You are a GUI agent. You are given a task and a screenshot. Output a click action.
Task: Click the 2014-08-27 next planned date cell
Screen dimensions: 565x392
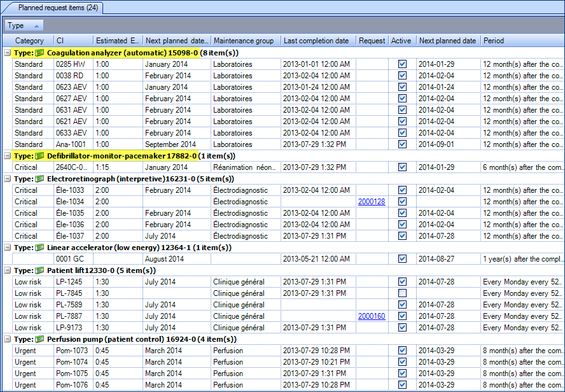449,259
